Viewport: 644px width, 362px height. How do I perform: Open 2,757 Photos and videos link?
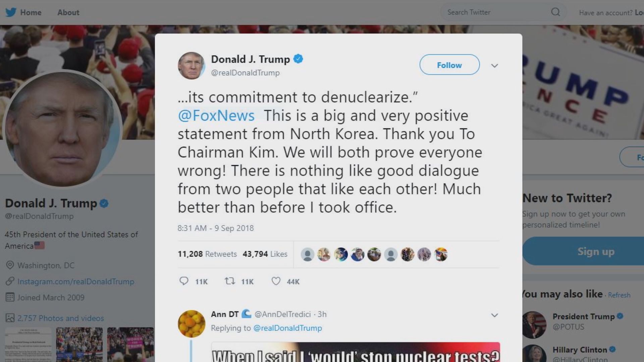pyautogui.click(x=61, y=318)
